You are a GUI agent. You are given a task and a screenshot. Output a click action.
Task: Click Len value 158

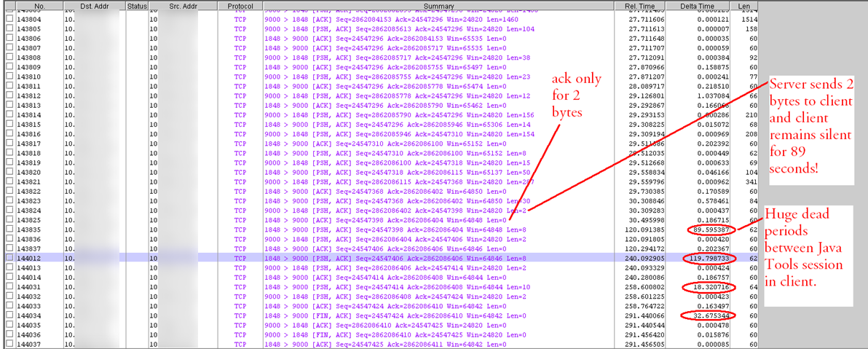pos(750,28)
